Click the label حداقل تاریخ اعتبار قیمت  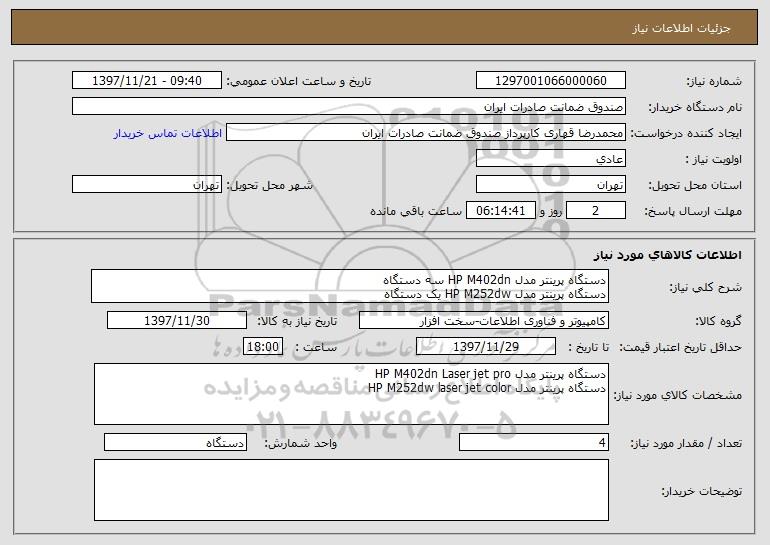point(680,347)
